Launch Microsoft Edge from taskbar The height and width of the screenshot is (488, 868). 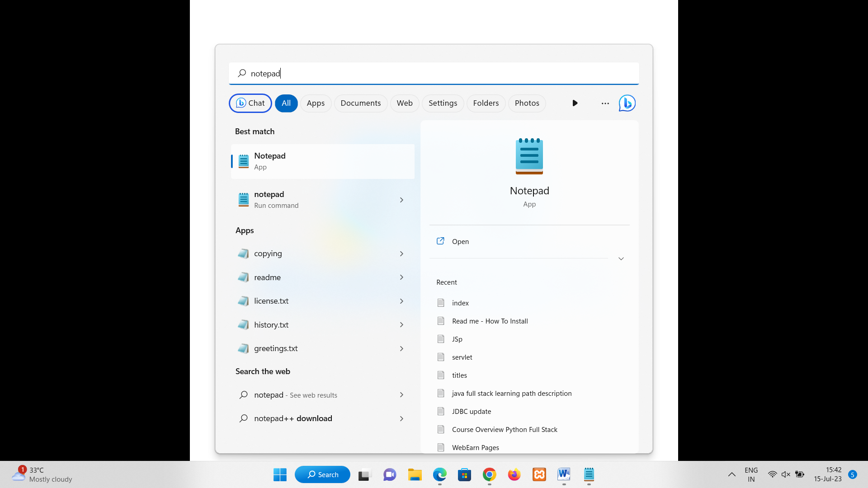439,474
